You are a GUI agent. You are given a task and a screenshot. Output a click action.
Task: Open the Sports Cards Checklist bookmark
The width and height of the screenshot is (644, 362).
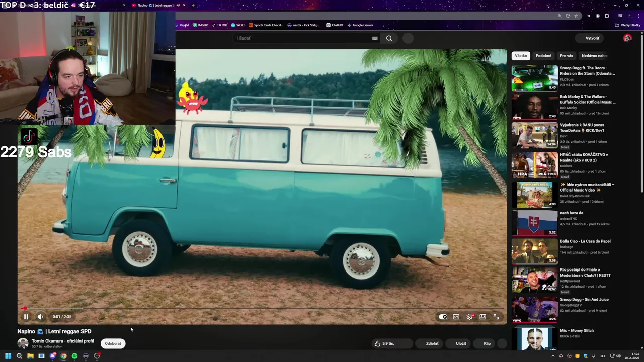(266, 25)
